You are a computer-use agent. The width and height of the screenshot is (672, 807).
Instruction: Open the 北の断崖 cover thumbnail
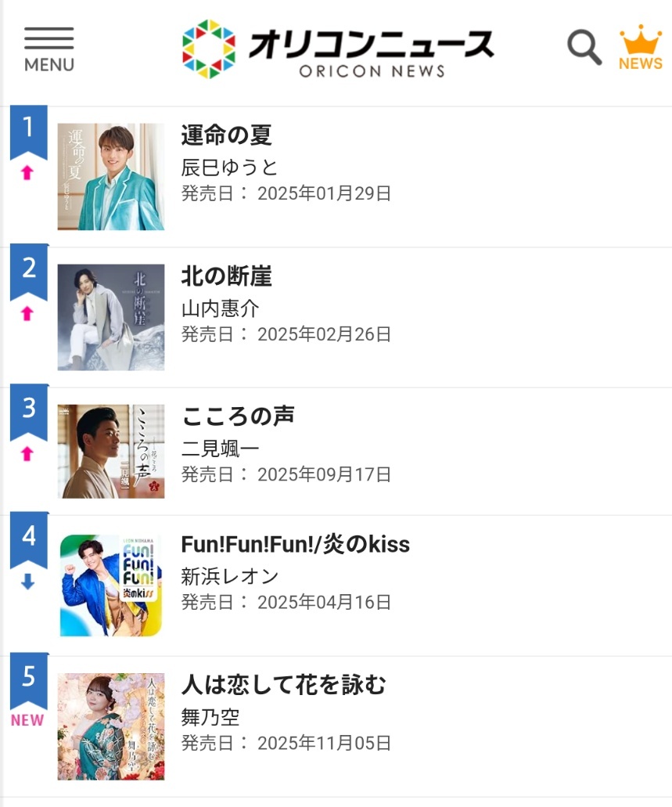click(x=111, y=317)
